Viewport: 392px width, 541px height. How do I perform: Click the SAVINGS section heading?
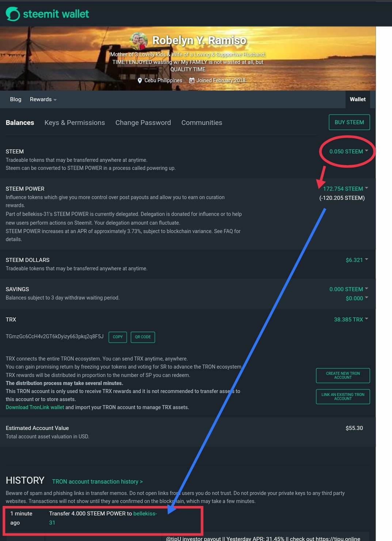point(17,289)
